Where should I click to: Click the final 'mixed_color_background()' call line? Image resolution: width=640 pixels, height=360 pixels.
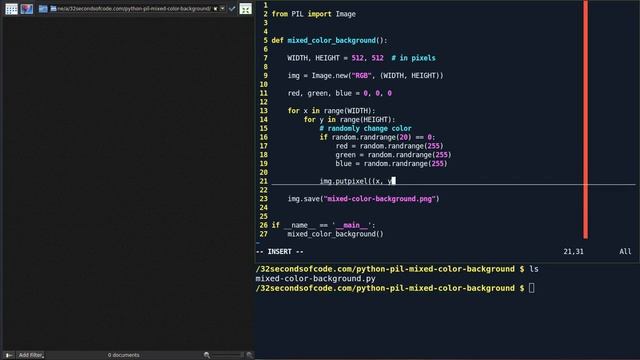tap(335, 234)
